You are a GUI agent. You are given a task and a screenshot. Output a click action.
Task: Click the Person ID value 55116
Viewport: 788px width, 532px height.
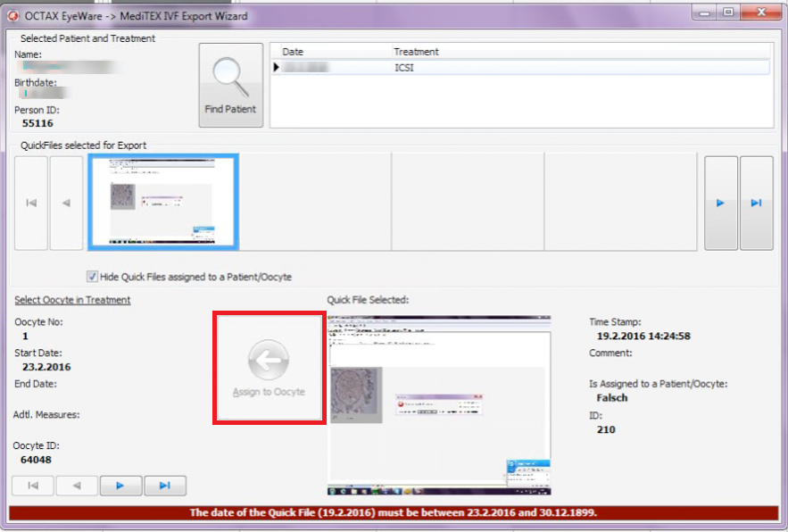pyautogui.click(x=37, y=123)
